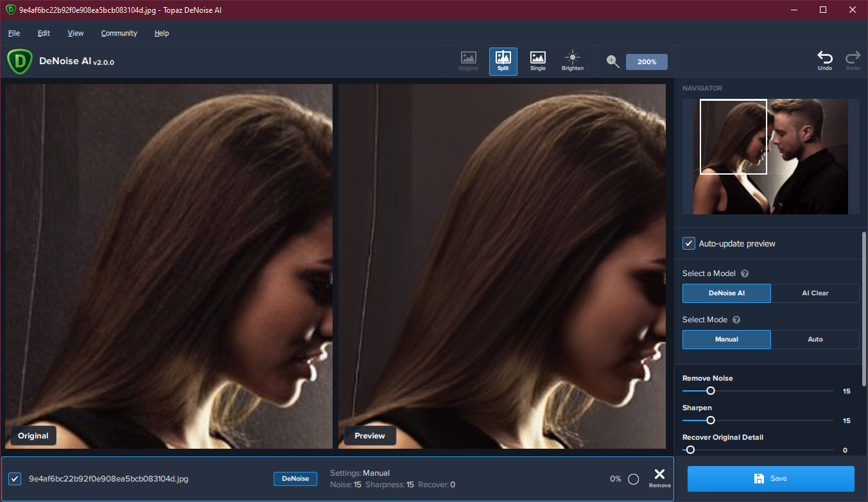868x502 pixels.
Task: Open the Edit menu
Action: coord(44,33)
